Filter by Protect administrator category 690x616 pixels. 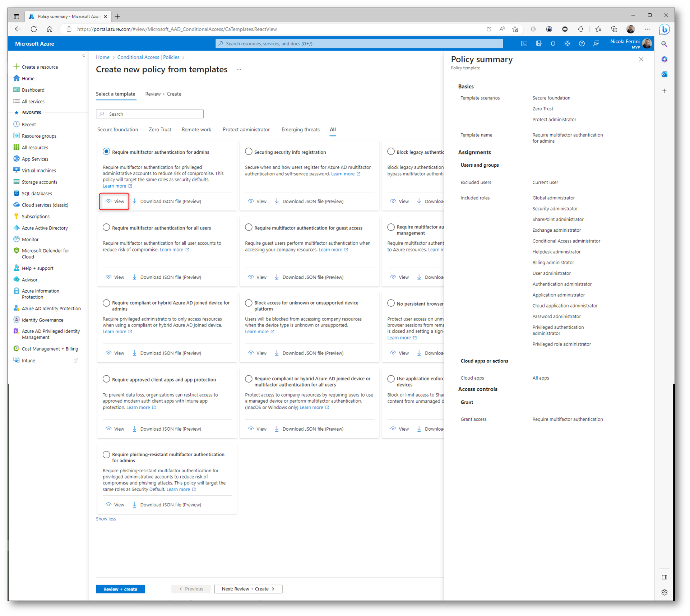(246, 130)
